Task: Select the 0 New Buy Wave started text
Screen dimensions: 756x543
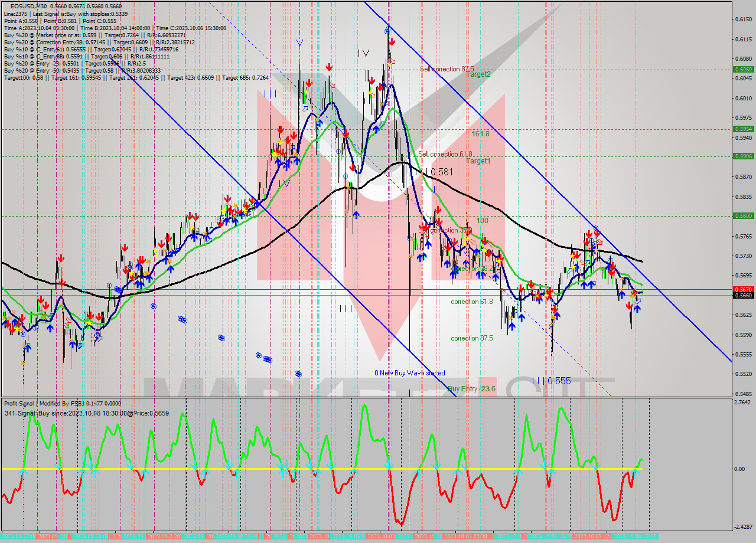Action: (410, 373)
